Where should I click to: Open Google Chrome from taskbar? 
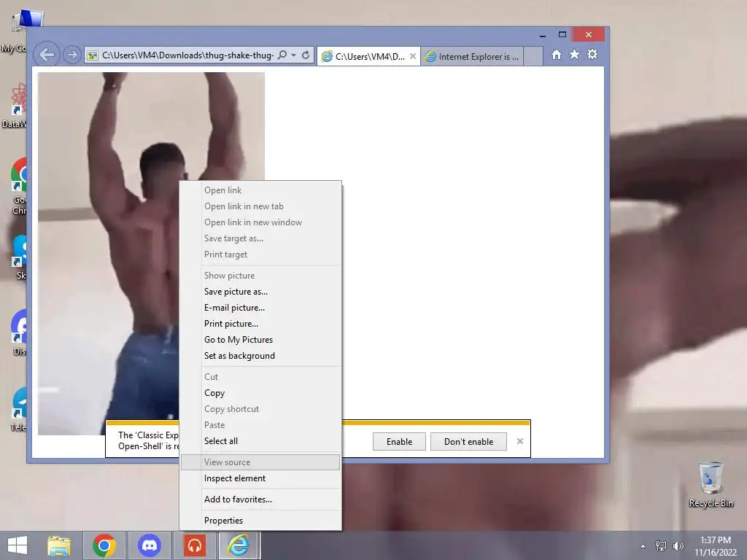104,545
